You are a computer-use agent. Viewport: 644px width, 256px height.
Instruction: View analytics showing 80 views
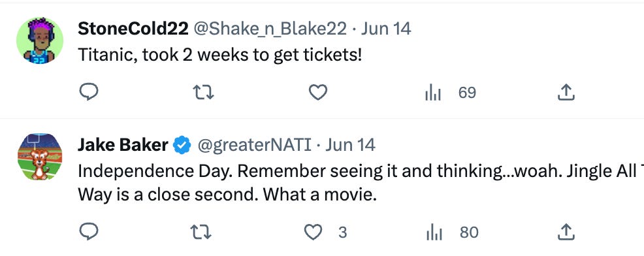[x=453, y=232]
